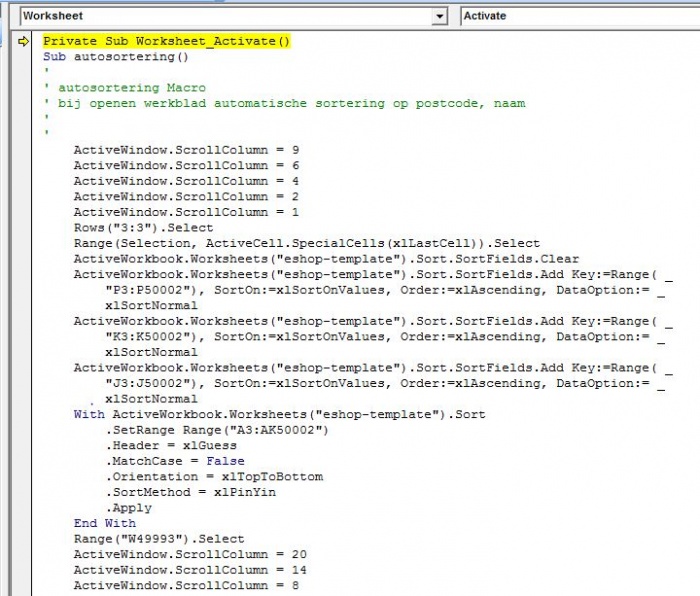Click the .Header = xlGuess line
The height and width of the screenshot is (596, 700).
coord(171,446)
